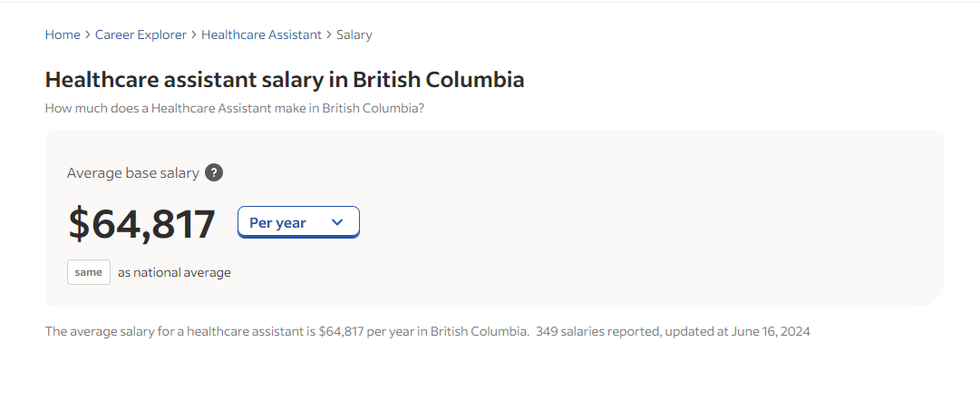Click "as national average" text
Viewport: 980px width, 401px height.
pyautogui.click(x=174, y=272)
